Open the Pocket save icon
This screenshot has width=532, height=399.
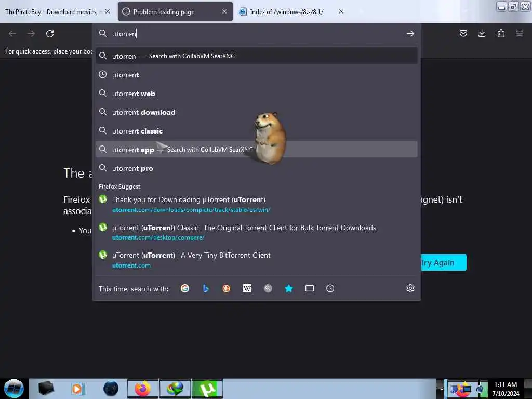coord(463,33)
